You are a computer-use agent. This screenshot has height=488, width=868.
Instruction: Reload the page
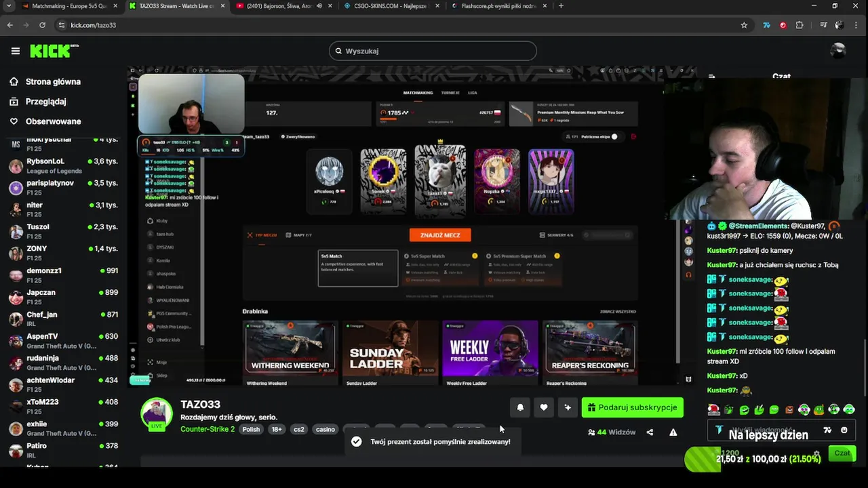coord(42,25)
